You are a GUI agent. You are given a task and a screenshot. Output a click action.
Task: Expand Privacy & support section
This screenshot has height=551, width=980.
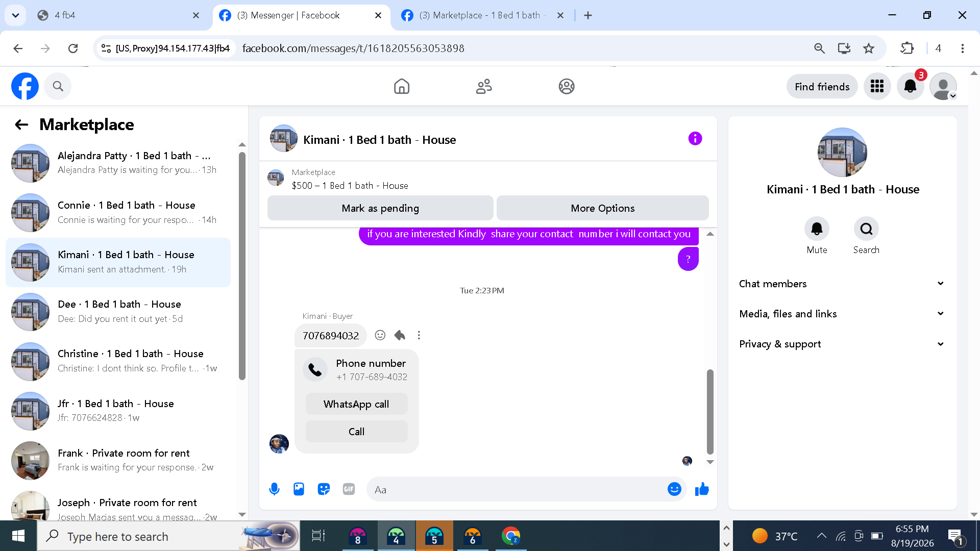(842, 344)
